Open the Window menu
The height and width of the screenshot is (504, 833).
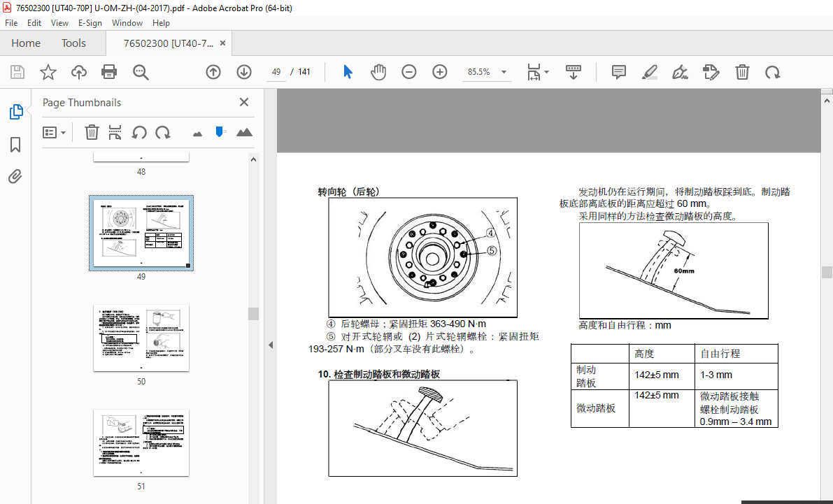[127, 23]
